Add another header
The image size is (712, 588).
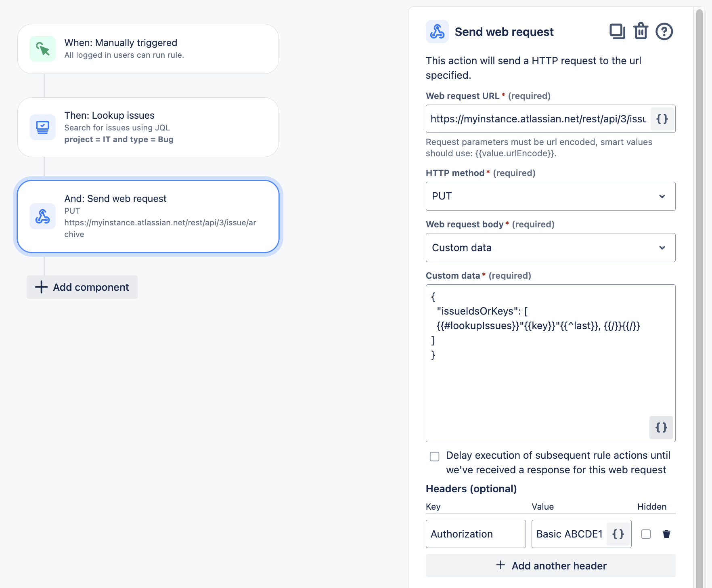pyautogui.click(x=551, y=565)
